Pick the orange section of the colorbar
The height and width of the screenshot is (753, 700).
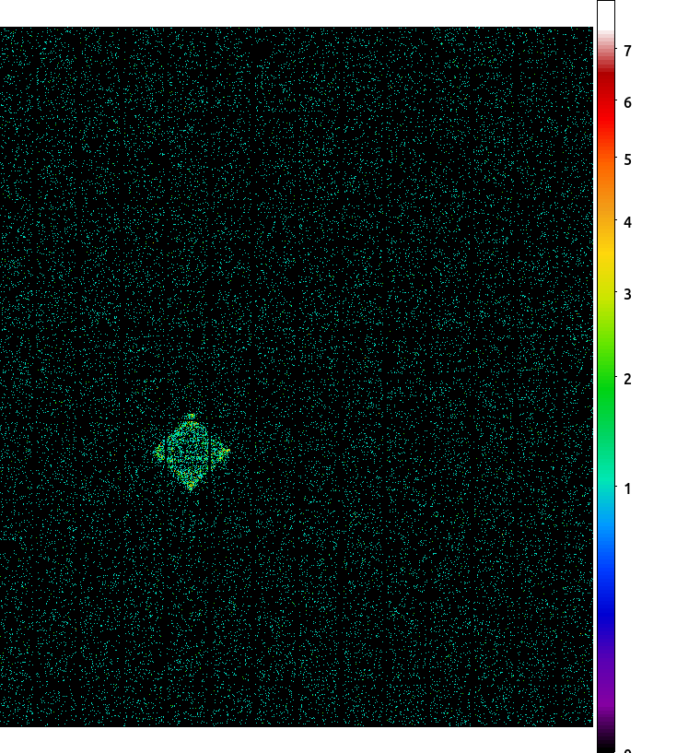point(606,187)
